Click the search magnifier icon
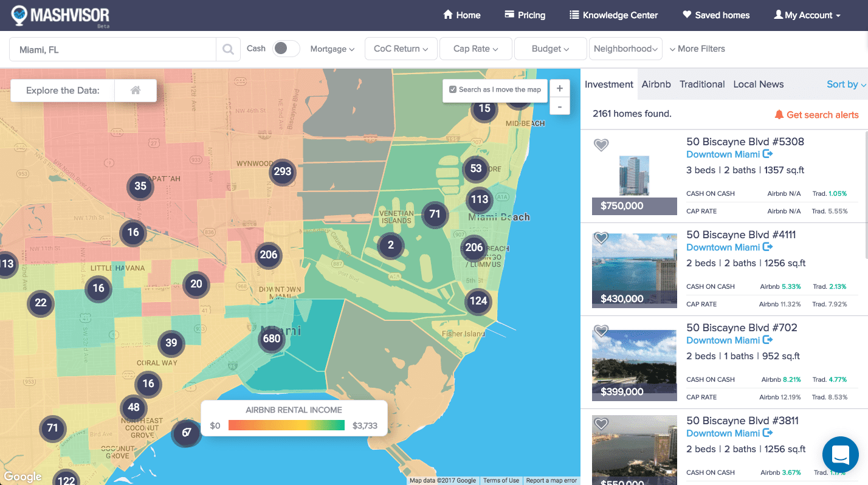868x485 pixels. [x=228, y=49]
